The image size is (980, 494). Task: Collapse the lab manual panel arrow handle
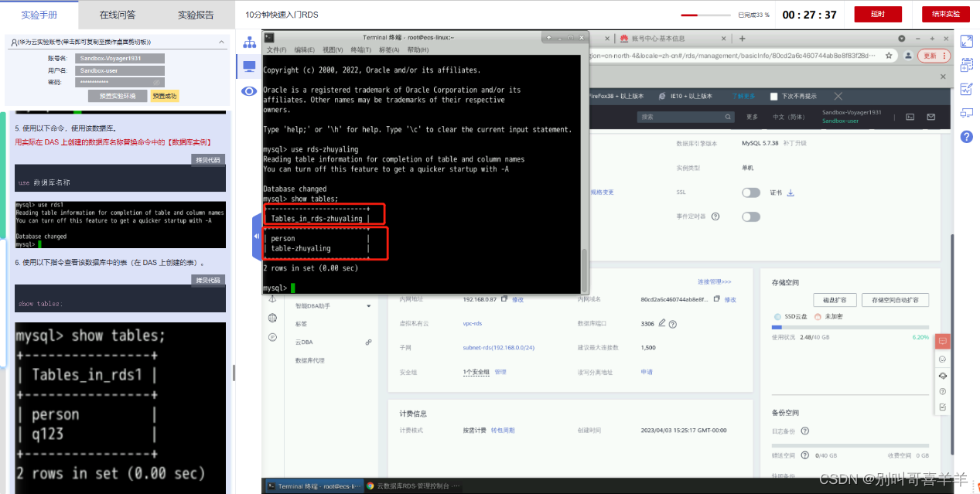coord(256,235)
